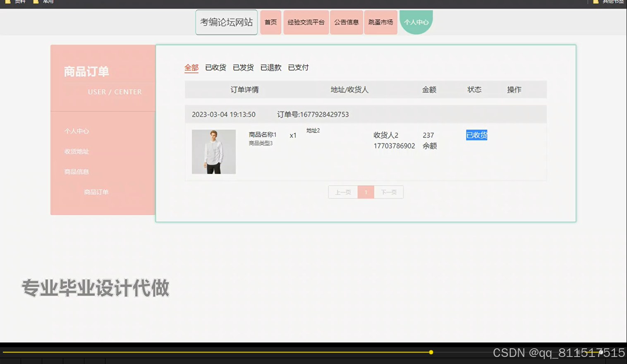Image resolution: width=627 pixels, height=364 pixels.
Task: Open 商品信息 in the sidebar
Action: tap(76, 171)
